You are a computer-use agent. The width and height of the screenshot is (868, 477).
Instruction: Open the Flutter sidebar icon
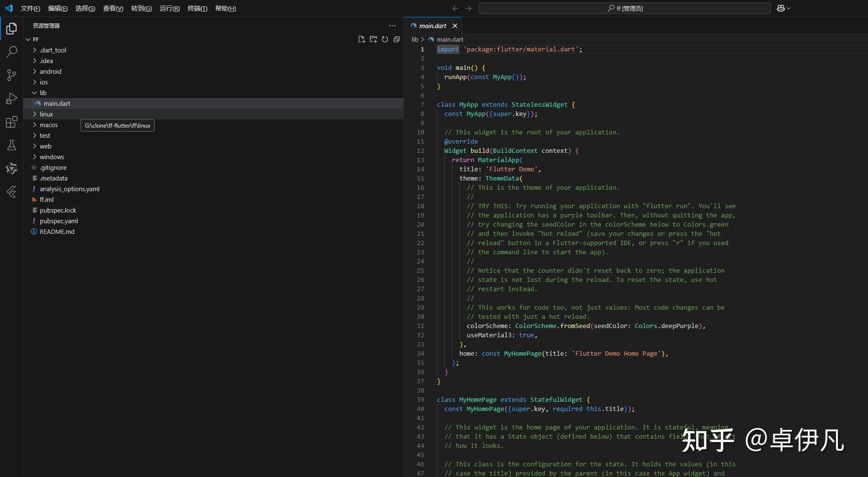click(12, 192)
